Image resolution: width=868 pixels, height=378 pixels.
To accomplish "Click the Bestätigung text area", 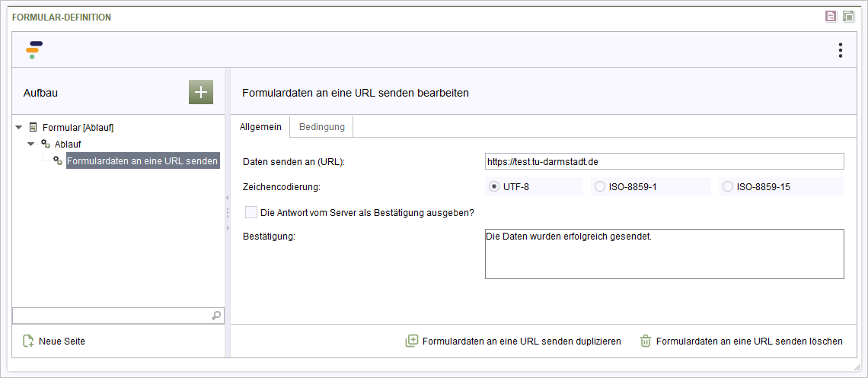I will [x=664, y=254].
